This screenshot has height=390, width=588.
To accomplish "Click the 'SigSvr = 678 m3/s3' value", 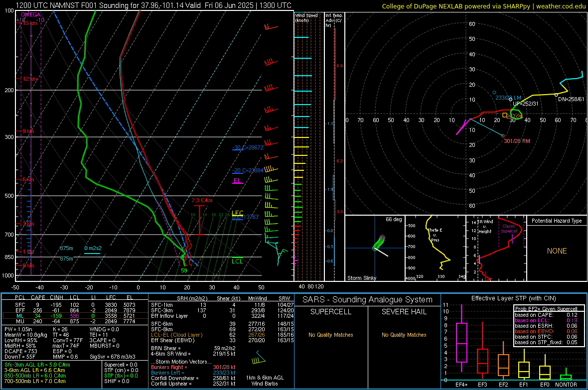I will point(112,357).
